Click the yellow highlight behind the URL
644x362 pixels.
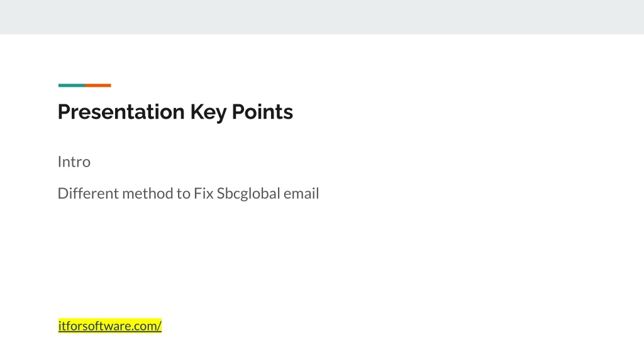pyautogui.click(x=109, y=326)
